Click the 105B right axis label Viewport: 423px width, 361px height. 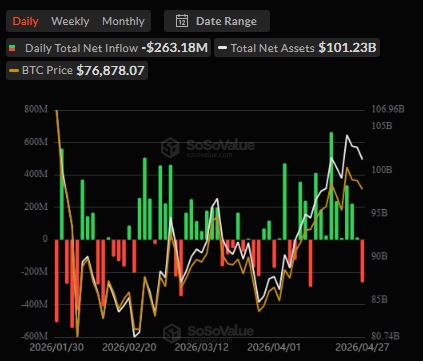[382, 126]
